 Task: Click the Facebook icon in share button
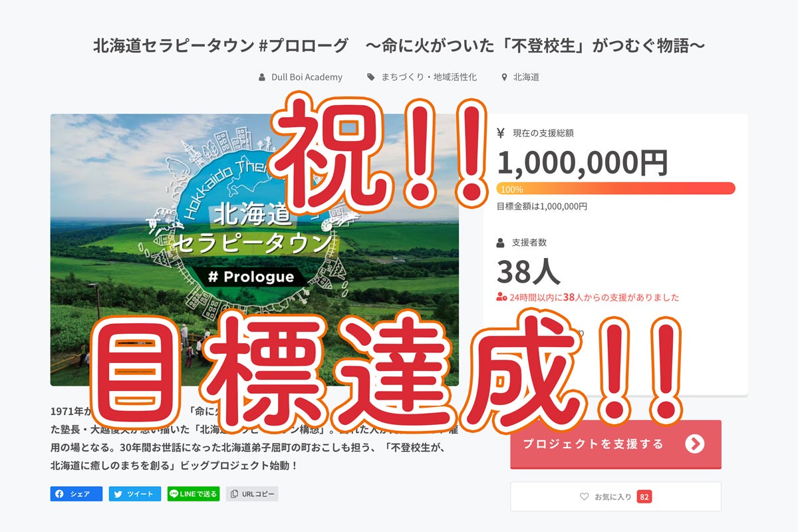pos(59,494)
